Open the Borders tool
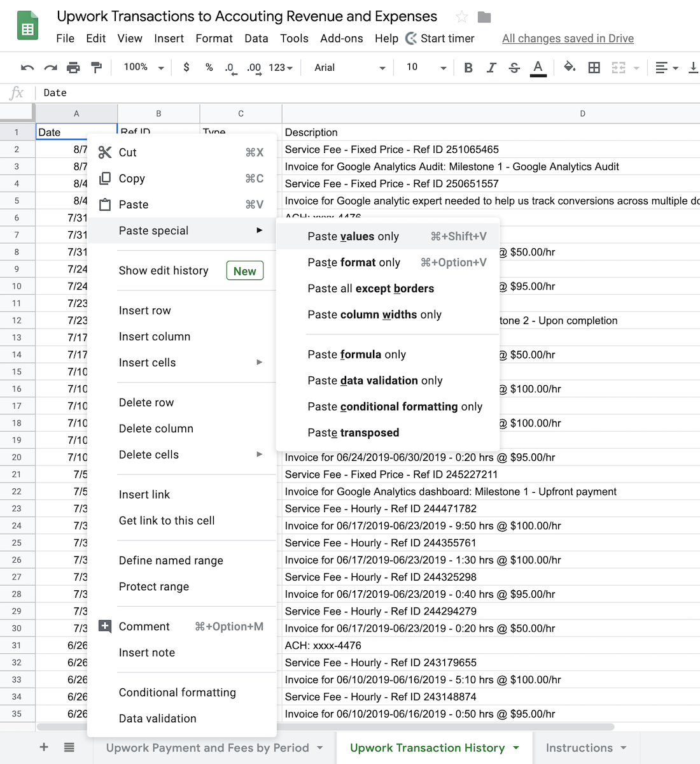 point(594,67)
